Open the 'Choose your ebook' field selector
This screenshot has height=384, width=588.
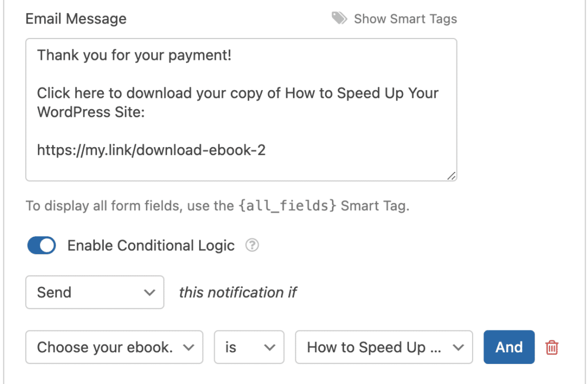click(114, 347)
